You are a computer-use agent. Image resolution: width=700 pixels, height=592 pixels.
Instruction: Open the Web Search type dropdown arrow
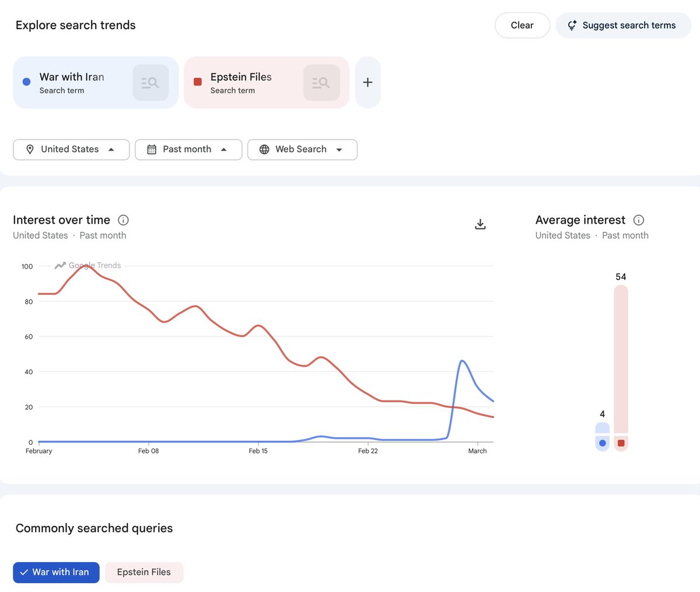pos(339,150)
